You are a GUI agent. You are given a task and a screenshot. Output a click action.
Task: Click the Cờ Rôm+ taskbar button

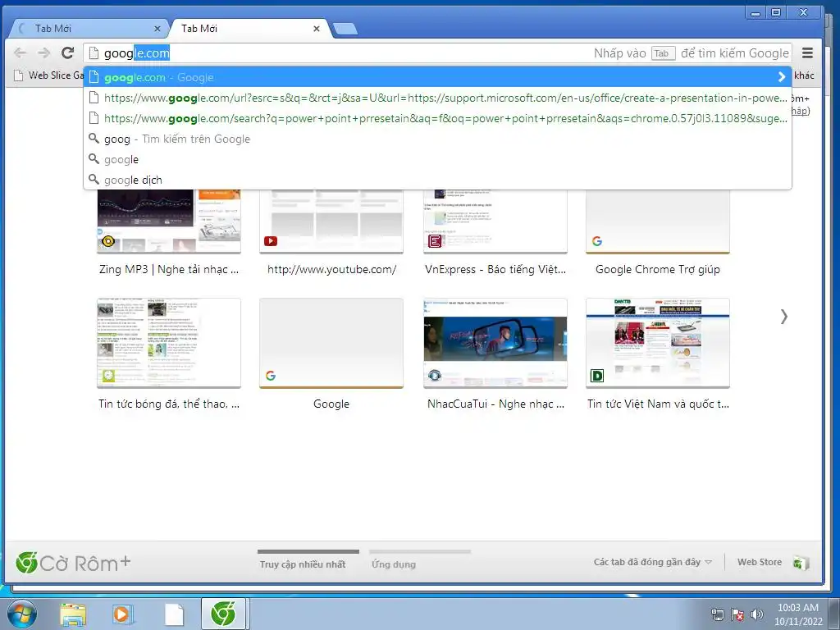coord(223,614)
